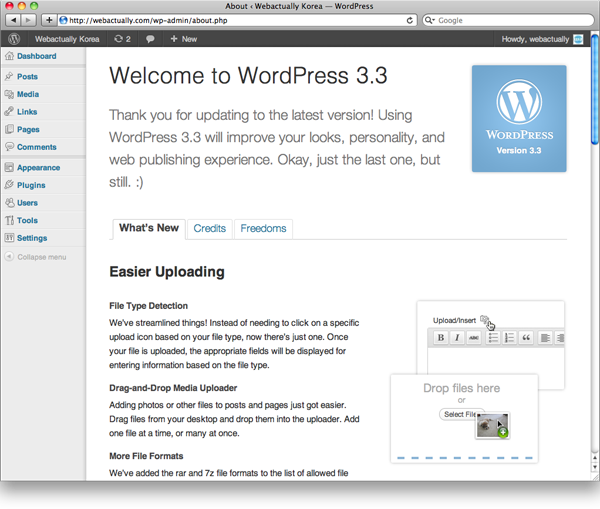Screen dimensions: 600x509
Task: Click the Plugins plug icon
Action: click(x=9, y=185)
